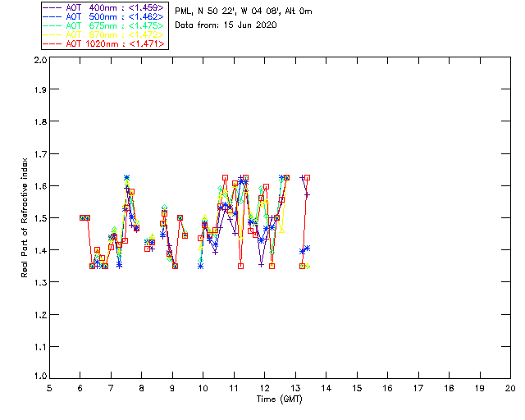Click the 8 x-axis tick label
525x420 pixels.
[141, 388]
